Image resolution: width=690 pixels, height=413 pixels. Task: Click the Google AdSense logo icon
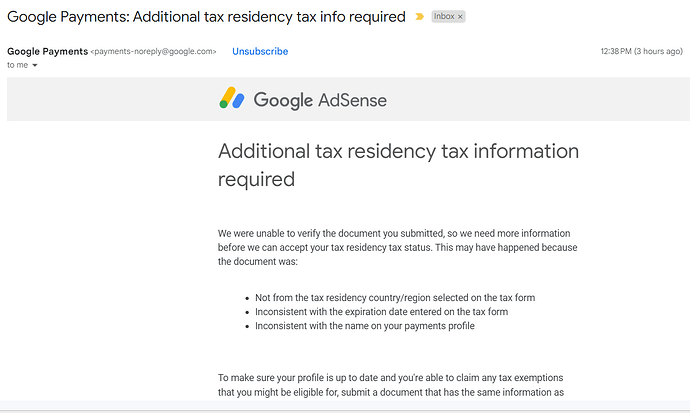[232, 99]
